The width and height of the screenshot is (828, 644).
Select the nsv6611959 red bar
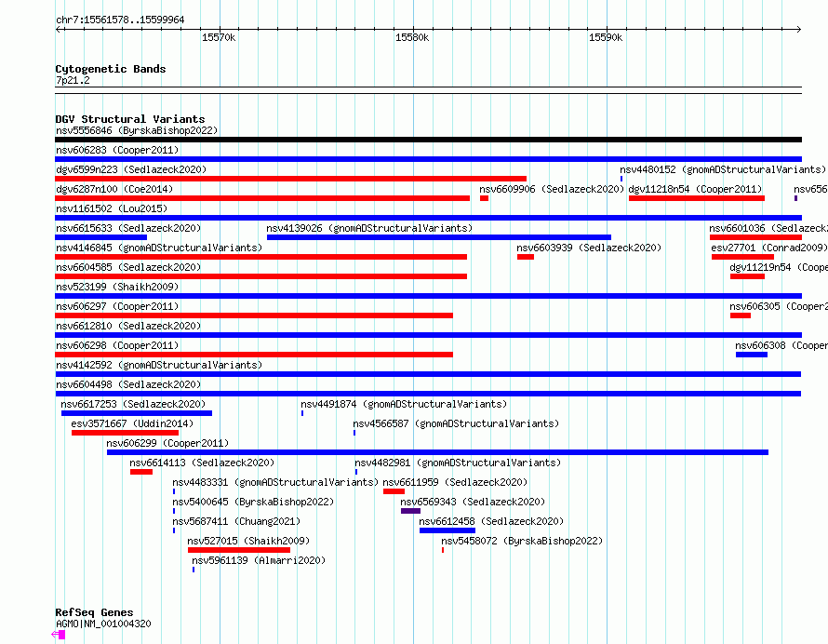394,491
